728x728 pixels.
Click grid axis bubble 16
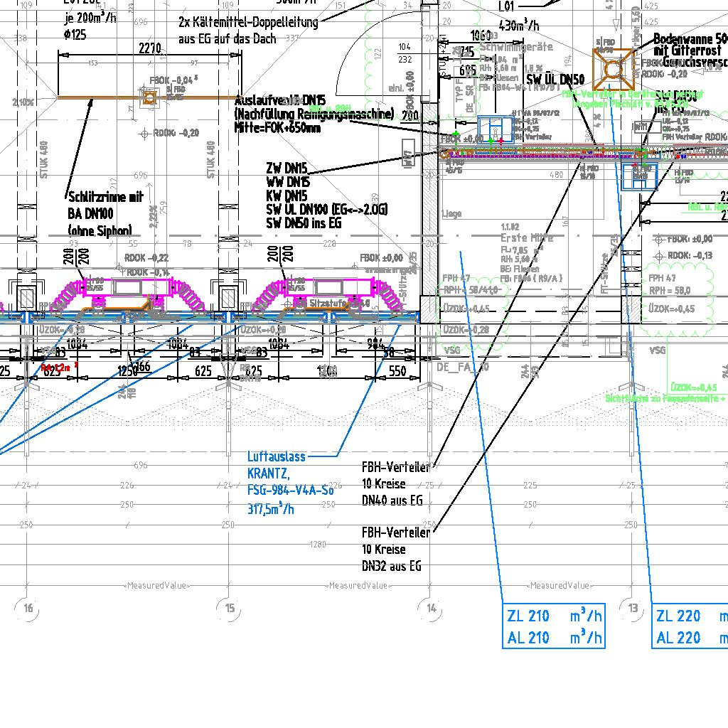tap(28, 609)
